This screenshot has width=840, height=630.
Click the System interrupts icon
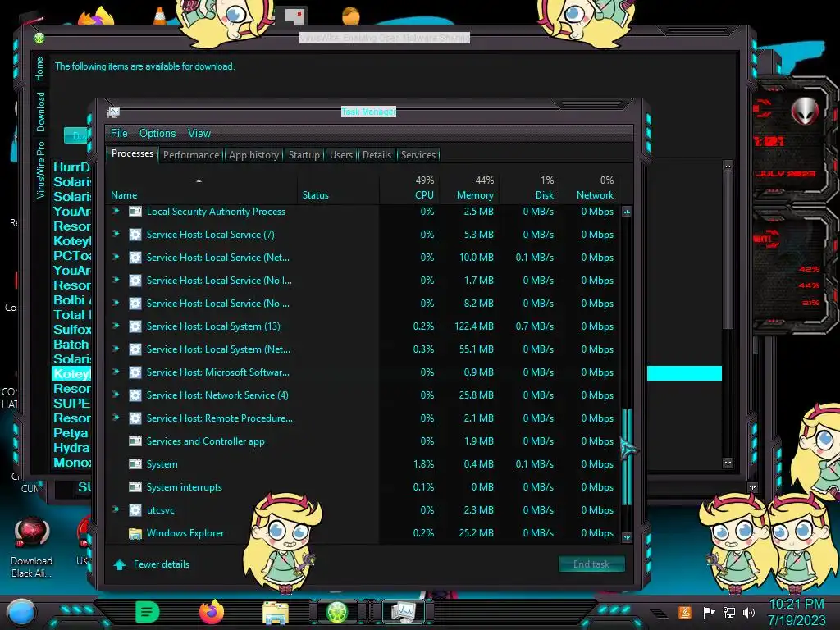pyautogui.click(x=135, y=487)
